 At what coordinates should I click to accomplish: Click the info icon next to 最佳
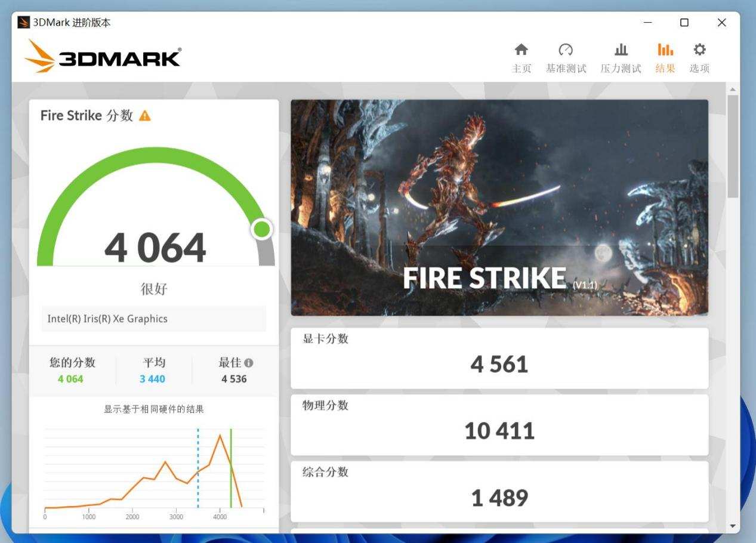[249, 363]
